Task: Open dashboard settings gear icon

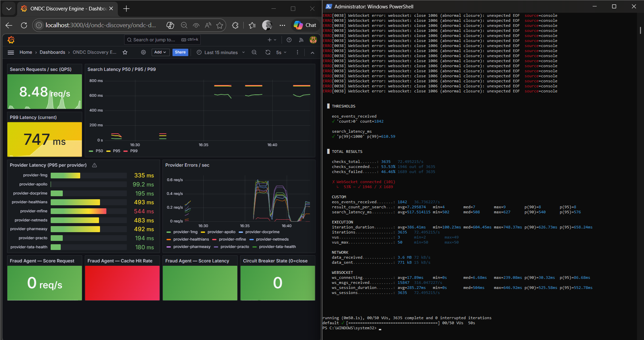Action: [x=143, y=52]
